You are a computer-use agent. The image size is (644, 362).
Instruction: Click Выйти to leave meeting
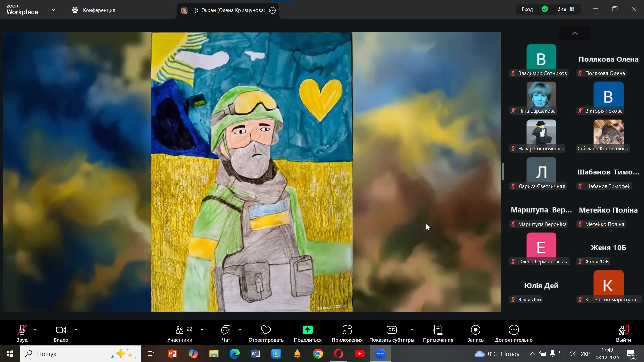pos(623,334)
